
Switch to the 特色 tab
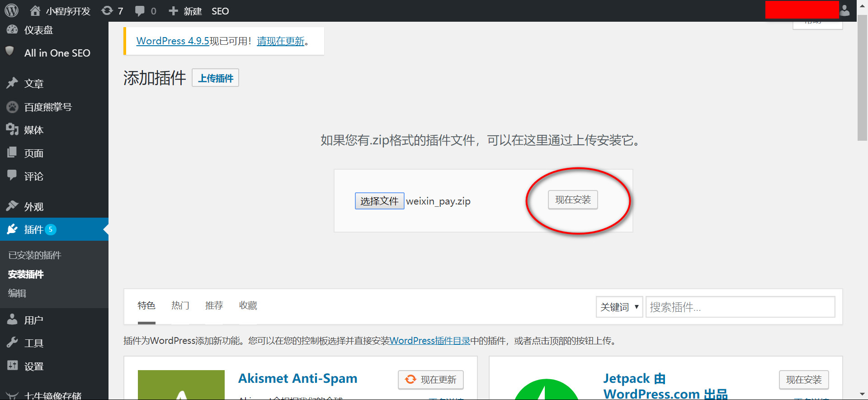(146, 305)
